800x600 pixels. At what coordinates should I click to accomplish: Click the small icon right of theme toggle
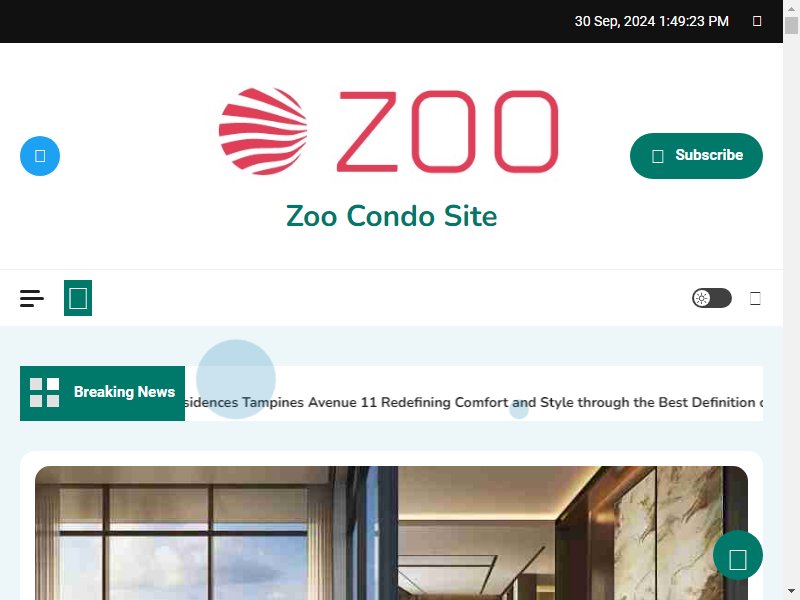(755, 298)
